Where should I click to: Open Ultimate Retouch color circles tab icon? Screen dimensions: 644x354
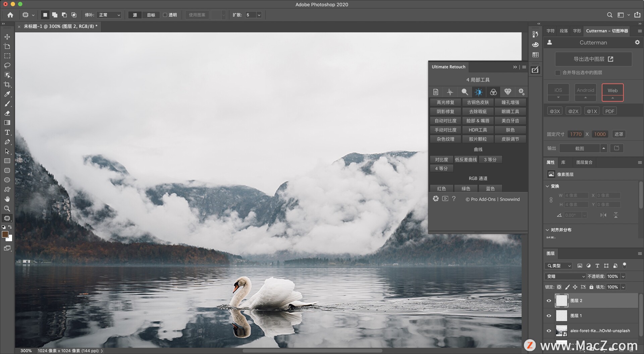click(493, 92)
